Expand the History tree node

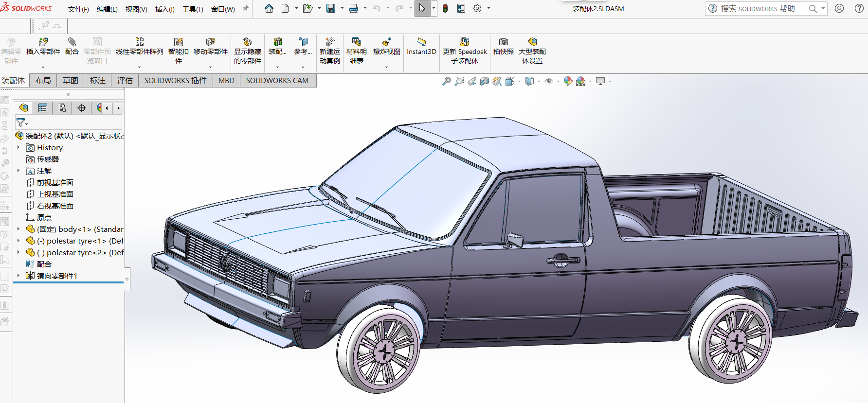pyautogui.click(x=18, y=147)
